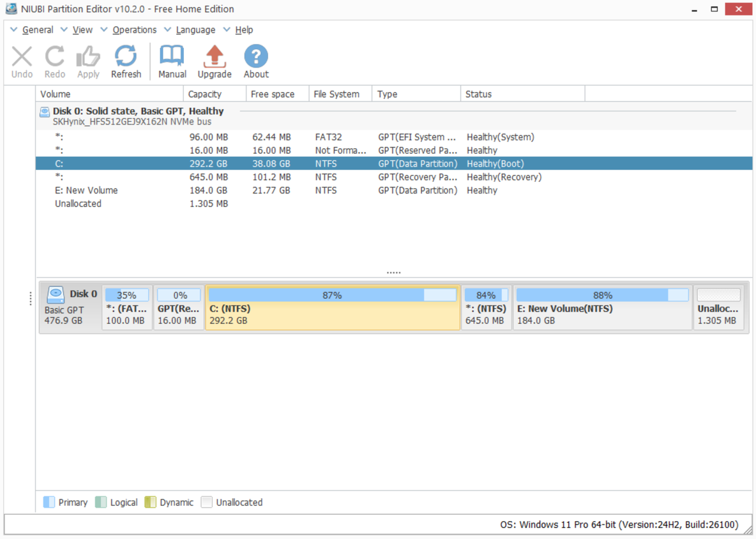Click the OS Windows 11 Pro status text
Viewport: 756px width, 539px height.
coord(619,524)
